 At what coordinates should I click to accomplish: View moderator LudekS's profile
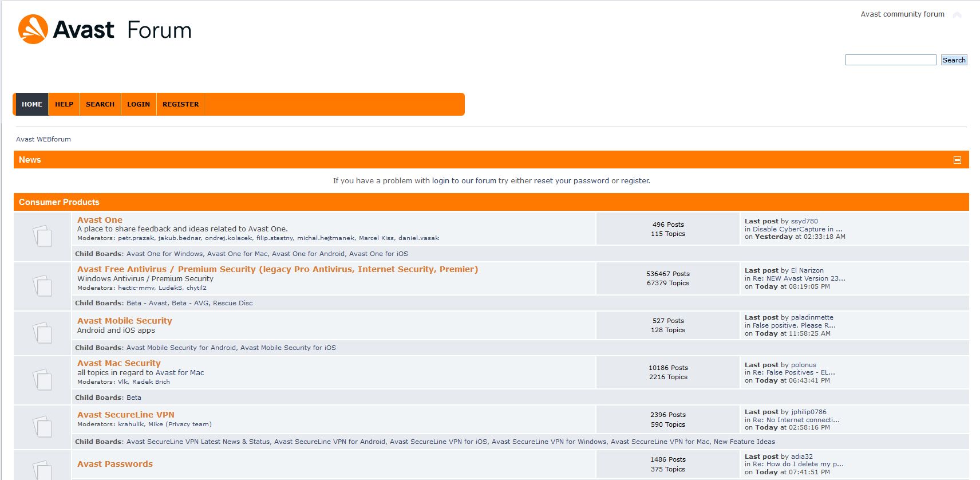171,288
